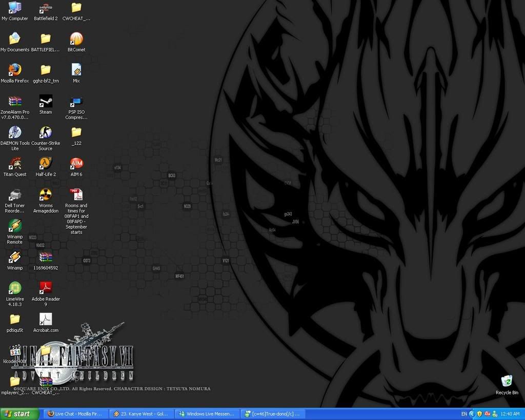Select the Battlefield 2 shortcut icon

tap(46, 8)
